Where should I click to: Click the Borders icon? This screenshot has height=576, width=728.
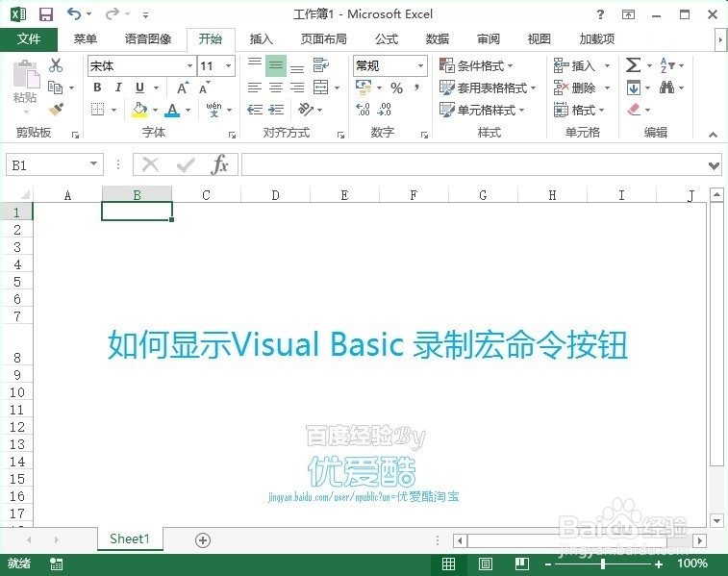point(97,110)
